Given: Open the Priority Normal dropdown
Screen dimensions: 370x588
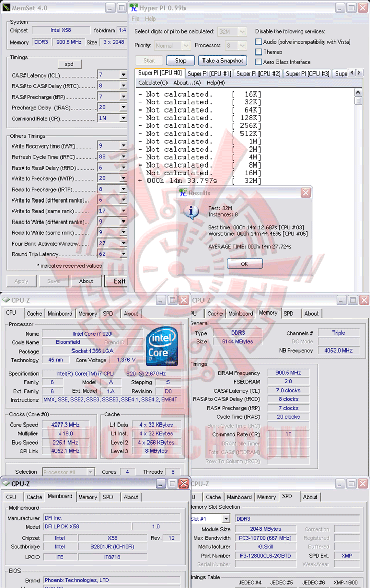Looking at the screenshot, I should 186,45.
